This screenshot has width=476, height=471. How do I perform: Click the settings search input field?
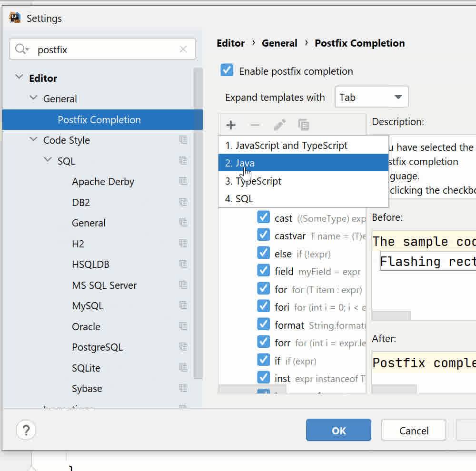point(103,49)
